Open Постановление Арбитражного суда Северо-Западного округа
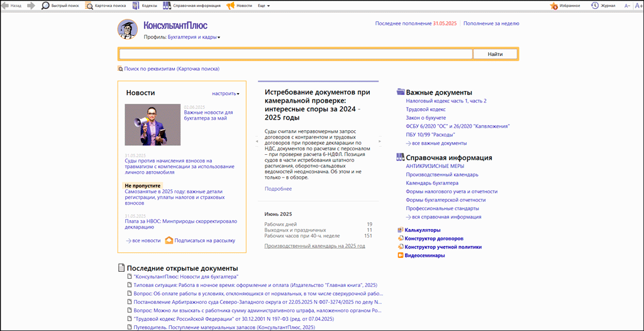Screen dimensions: 644x331 [x=258, y=302]
